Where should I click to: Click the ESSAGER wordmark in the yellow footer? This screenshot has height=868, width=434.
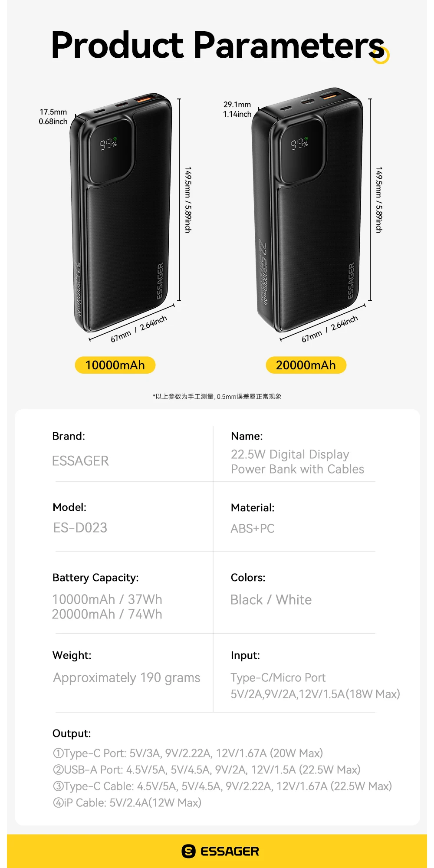pyautogui.click(x=230, y=851)
